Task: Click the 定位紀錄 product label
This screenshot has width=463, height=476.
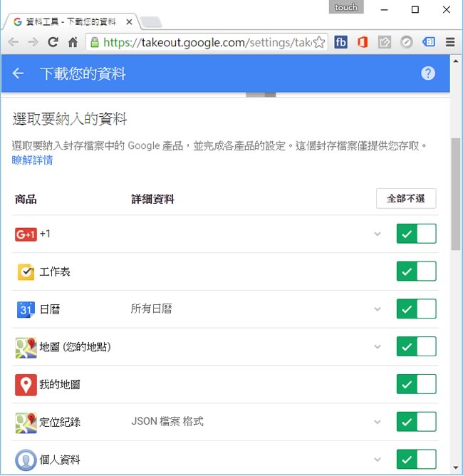Action: pos(60,423)
